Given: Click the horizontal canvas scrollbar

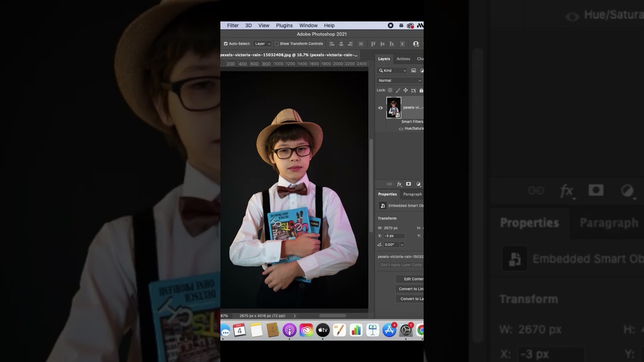Looking at the screenshot, I should coord(332,316).
